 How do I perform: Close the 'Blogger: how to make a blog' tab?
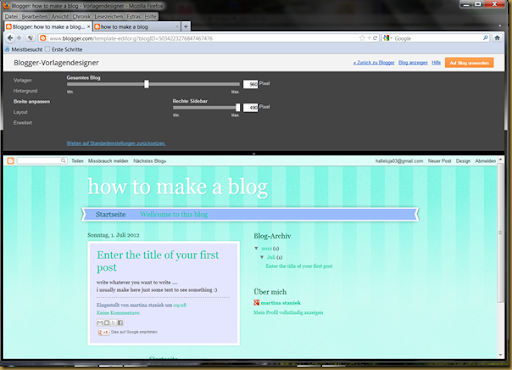tap(88, 27)
